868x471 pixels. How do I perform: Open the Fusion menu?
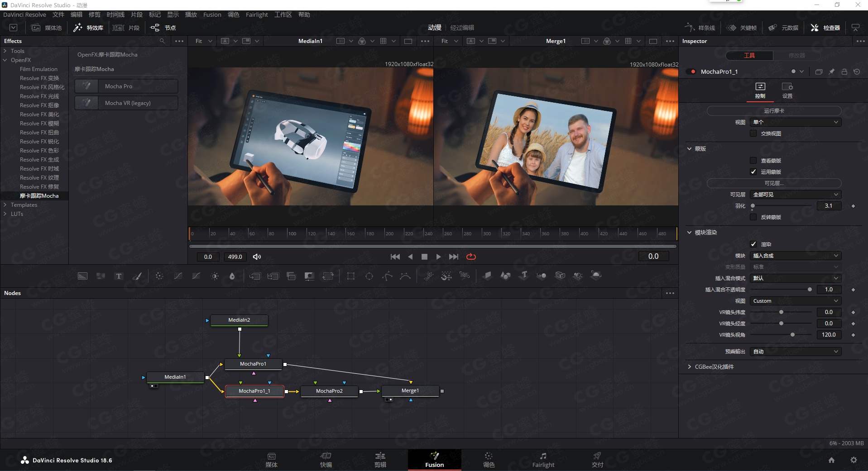[212, 14]
